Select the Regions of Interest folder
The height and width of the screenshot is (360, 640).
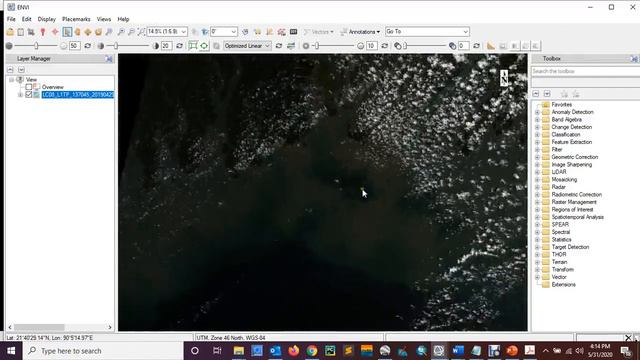572,209
